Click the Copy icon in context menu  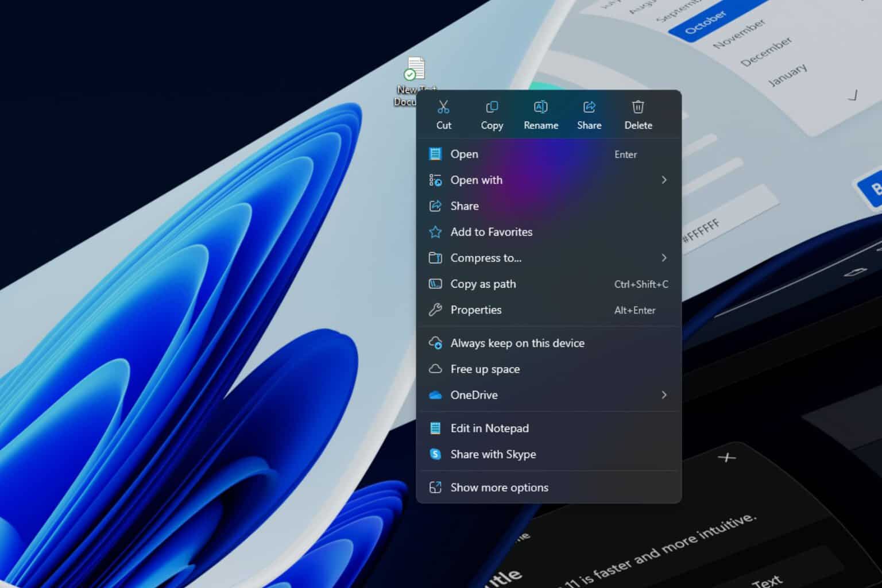492,107
